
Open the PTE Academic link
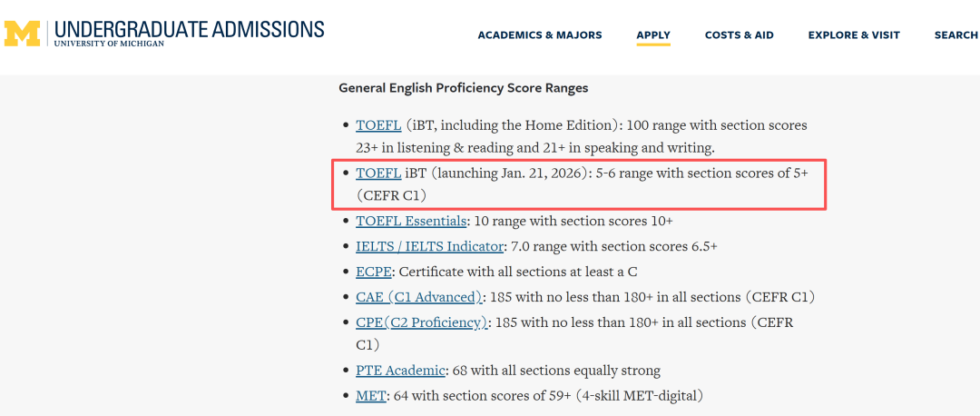coord(401,371)
